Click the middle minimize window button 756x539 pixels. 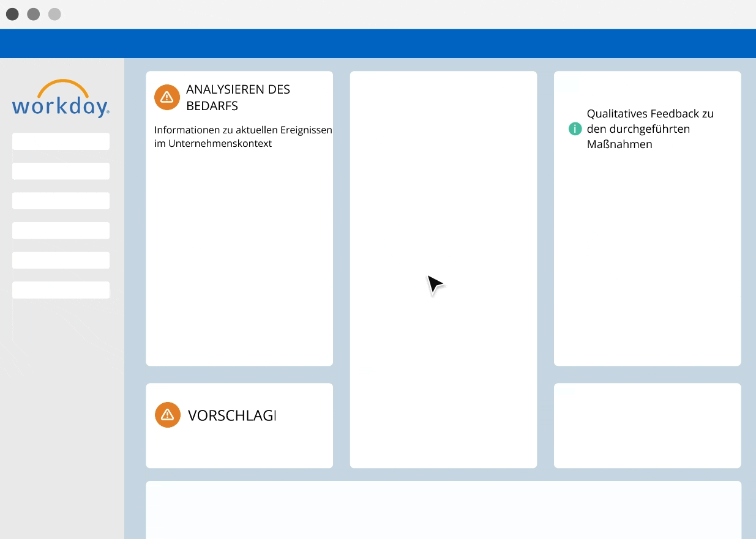click(34, 14)
